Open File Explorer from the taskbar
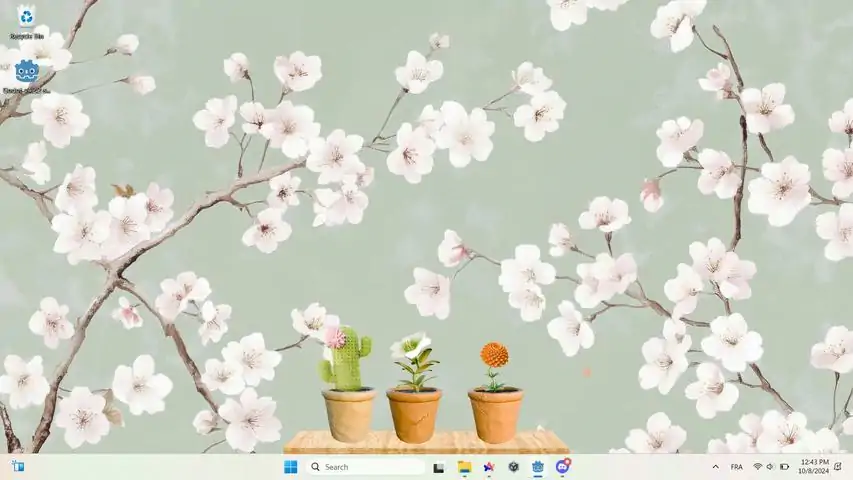Viewport: 853px width, 480px height. pyautogui.click(x=464, y=467)
